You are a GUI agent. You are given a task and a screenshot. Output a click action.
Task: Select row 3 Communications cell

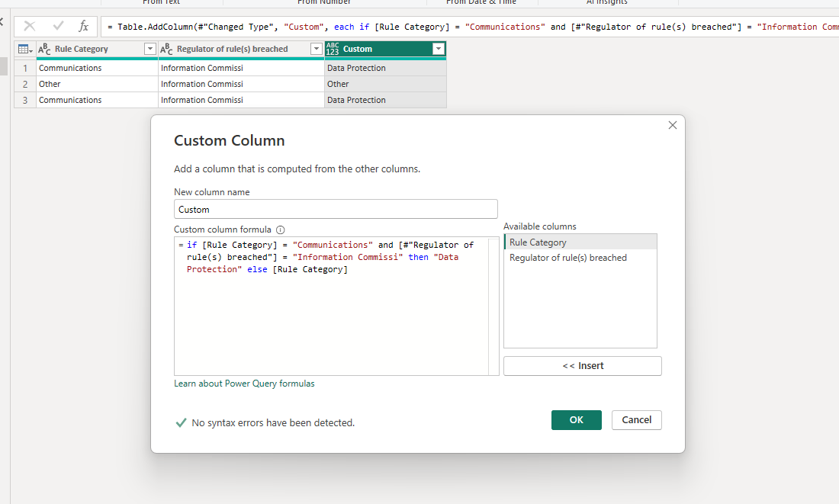click(97, 100)
